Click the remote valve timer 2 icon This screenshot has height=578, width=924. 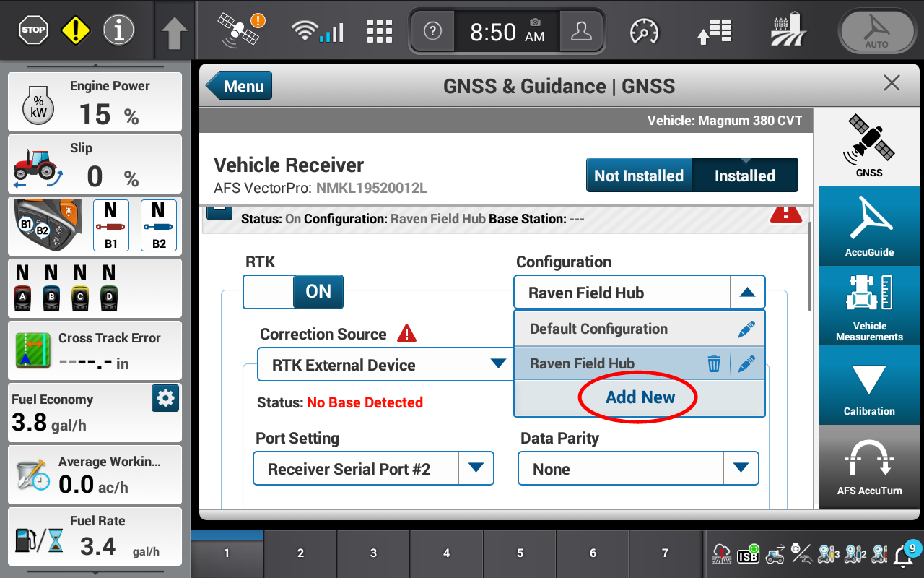pyautogui.click(x=855, y=554)
